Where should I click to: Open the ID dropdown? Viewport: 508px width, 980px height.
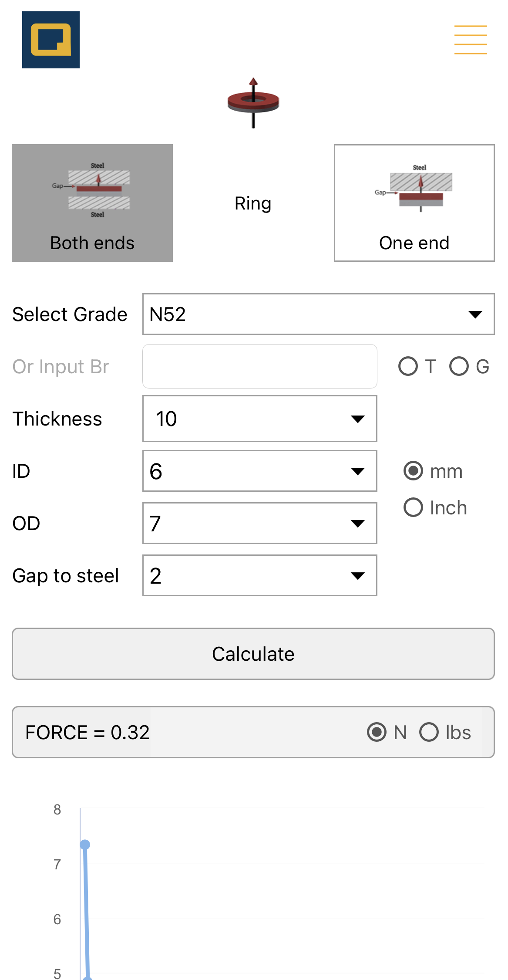[259, 471]
